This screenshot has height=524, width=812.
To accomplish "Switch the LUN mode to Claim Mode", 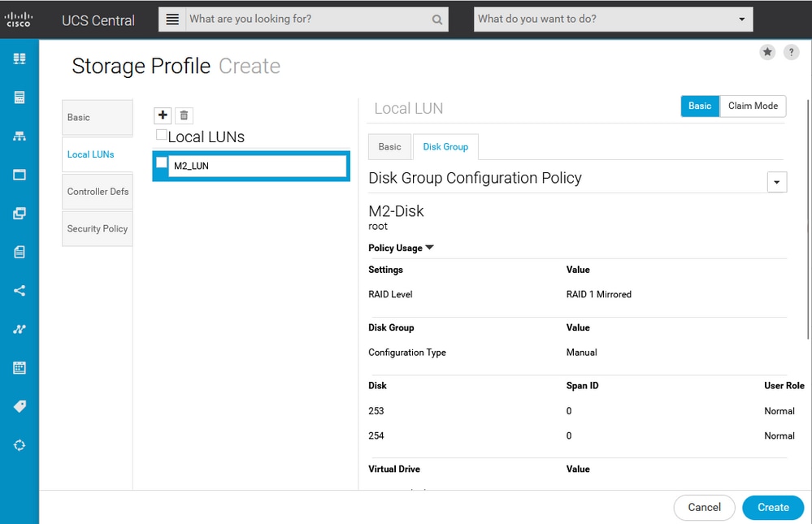I will pos(752,106).
